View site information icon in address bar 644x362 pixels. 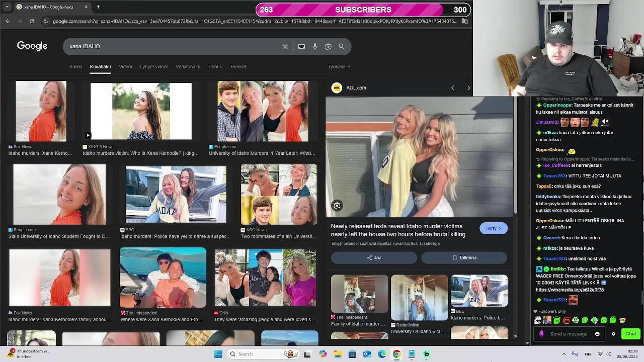coord(46,21)
